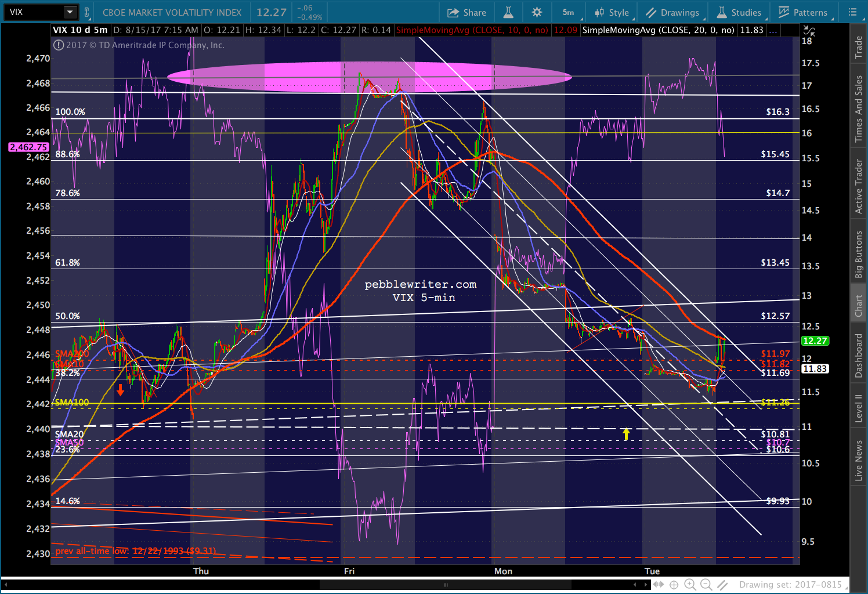Click the prev all-time low annotation text
Image resolution: width=868 pixels, height=594 pixels.
point(136,551)
